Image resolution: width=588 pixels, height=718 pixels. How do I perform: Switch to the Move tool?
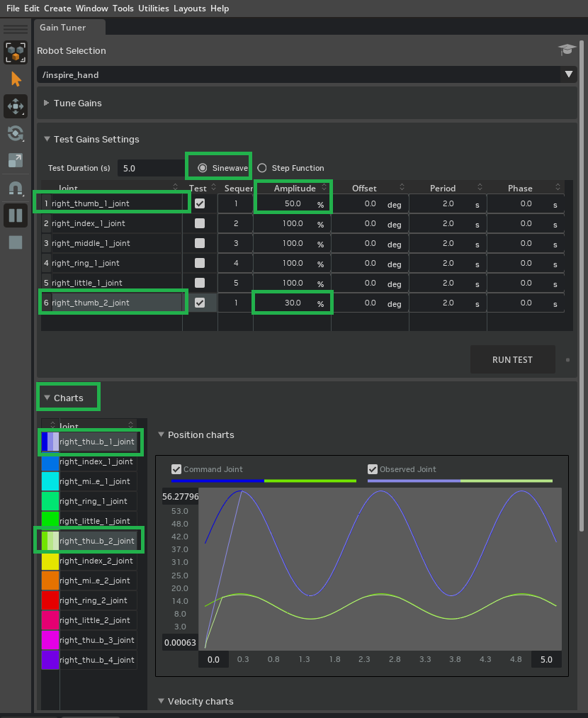coord(15,106)
